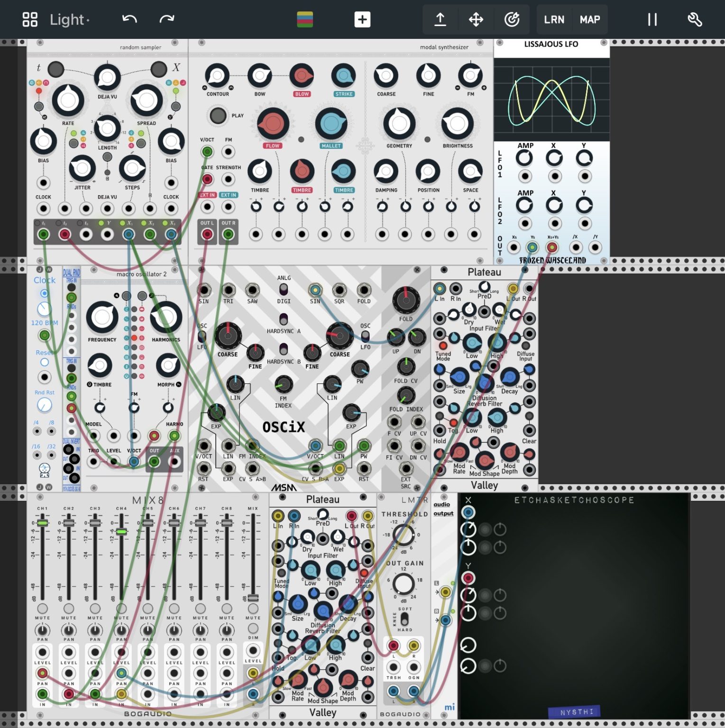Click the undo arrow in top toolbar
This screenshot has height=728, width=725.
[x=129, y=19]
